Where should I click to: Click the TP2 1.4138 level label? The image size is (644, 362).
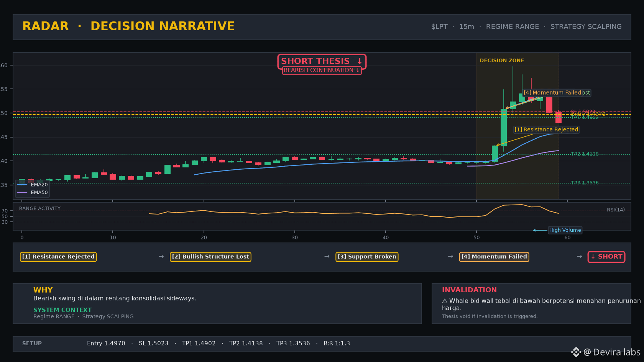pyautogui.click(x=585, y=154)
